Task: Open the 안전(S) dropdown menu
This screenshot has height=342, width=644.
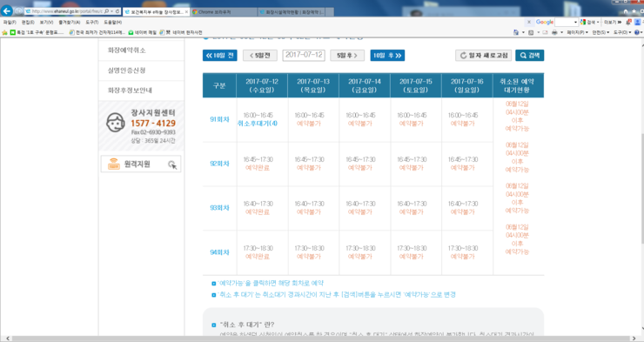Action: pyautogui.click(x=600, y=32)
